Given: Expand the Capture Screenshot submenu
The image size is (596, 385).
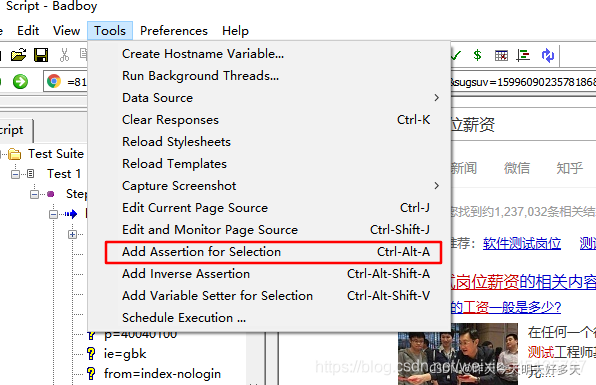Looking at the screenshot, I should [x=269, y=186].
